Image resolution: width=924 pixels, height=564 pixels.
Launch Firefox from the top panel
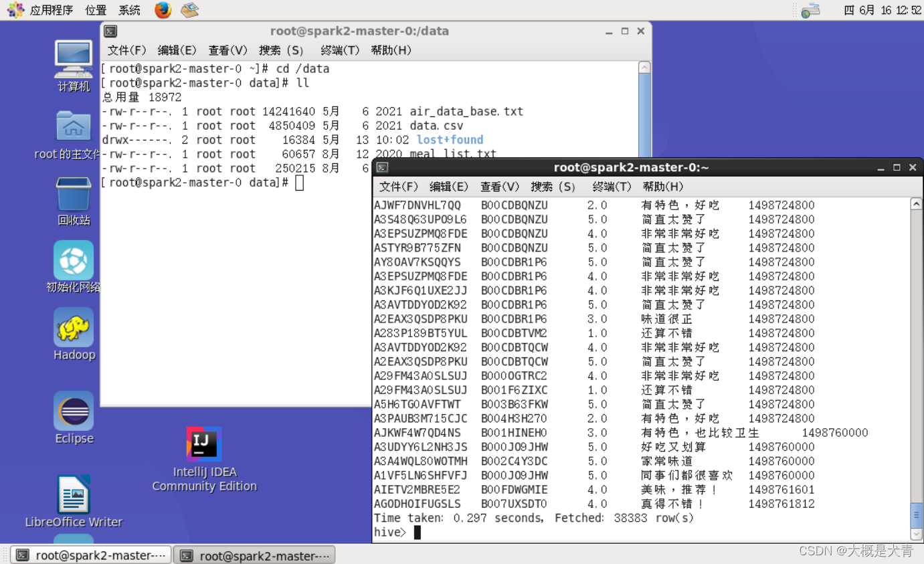tap(163, 10)
